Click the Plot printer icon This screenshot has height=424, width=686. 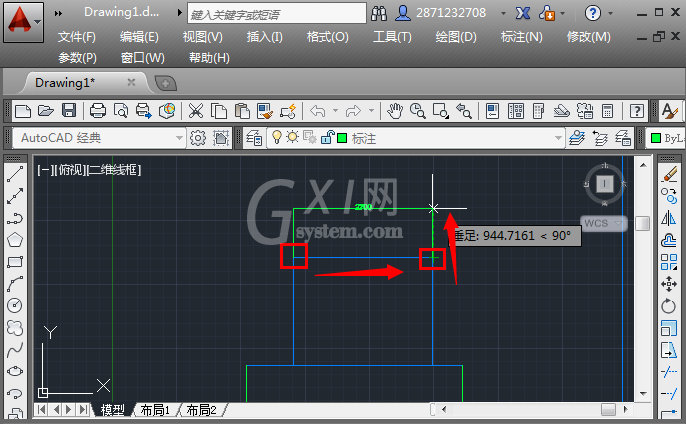coord(98,111)
